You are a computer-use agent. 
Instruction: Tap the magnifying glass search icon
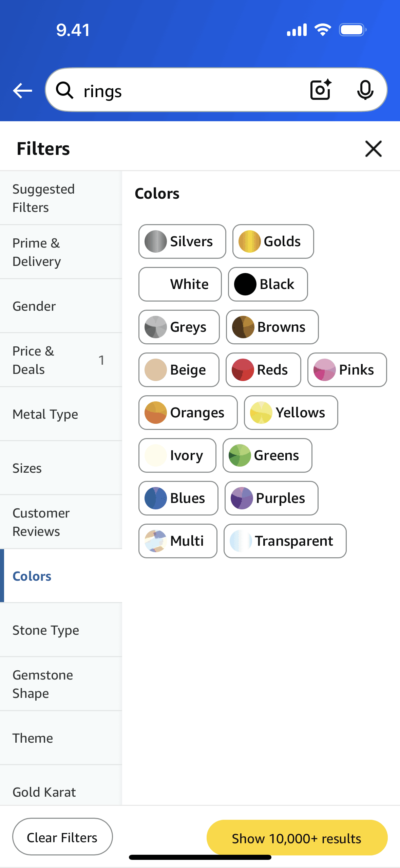coord(64,90)
